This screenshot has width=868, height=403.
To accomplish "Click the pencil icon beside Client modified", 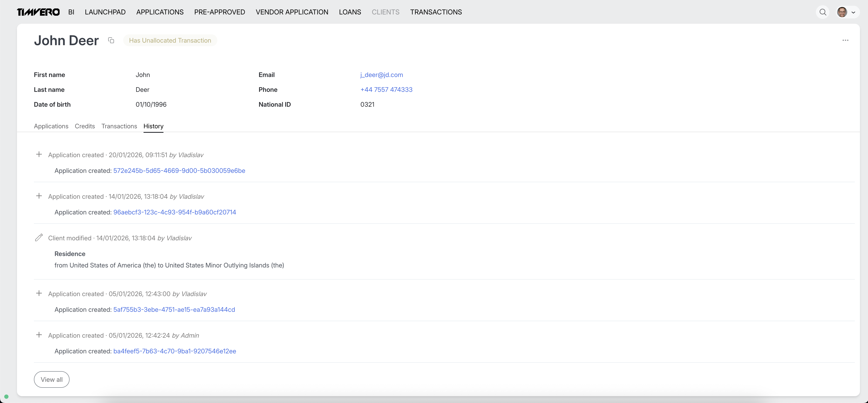I will [39, 238].
